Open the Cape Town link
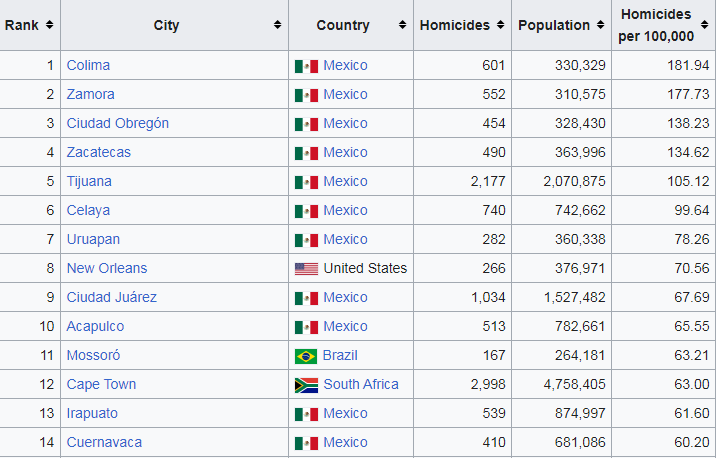 (101, 385)
